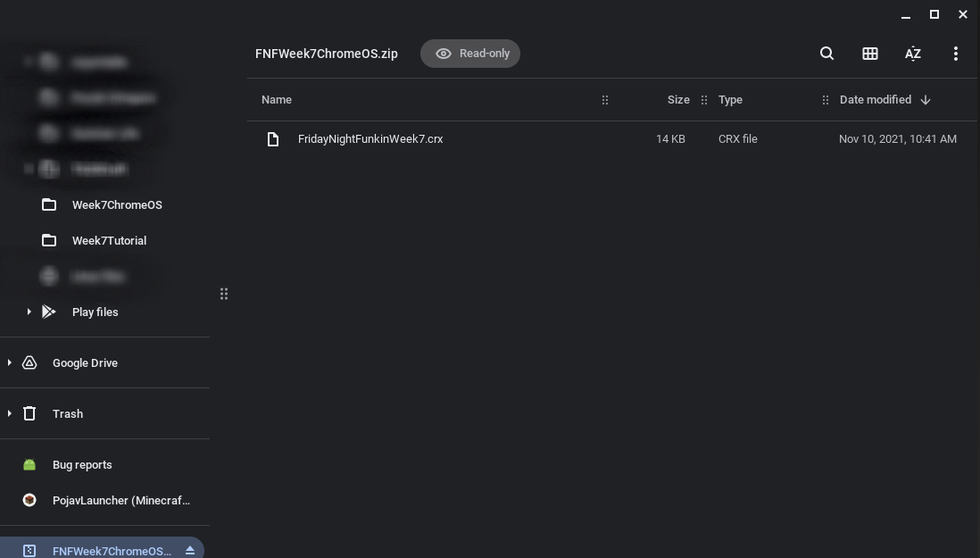Switch to thumbnail grid view
Image resolution: width=980 pixels, height=558 pixels.
(x=870, y=54)
